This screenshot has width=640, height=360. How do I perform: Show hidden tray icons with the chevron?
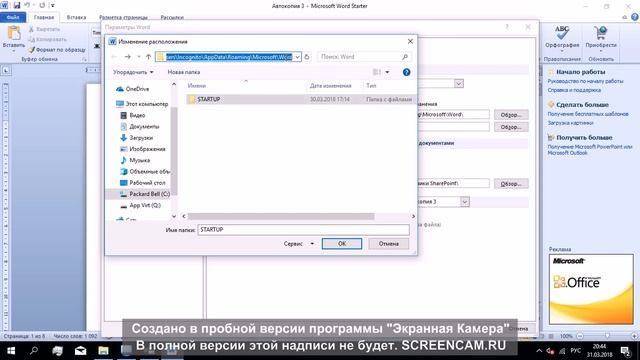[539, 351]
